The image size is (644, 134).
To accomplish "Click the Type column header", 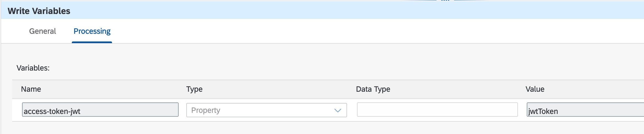I will (194, 89).
